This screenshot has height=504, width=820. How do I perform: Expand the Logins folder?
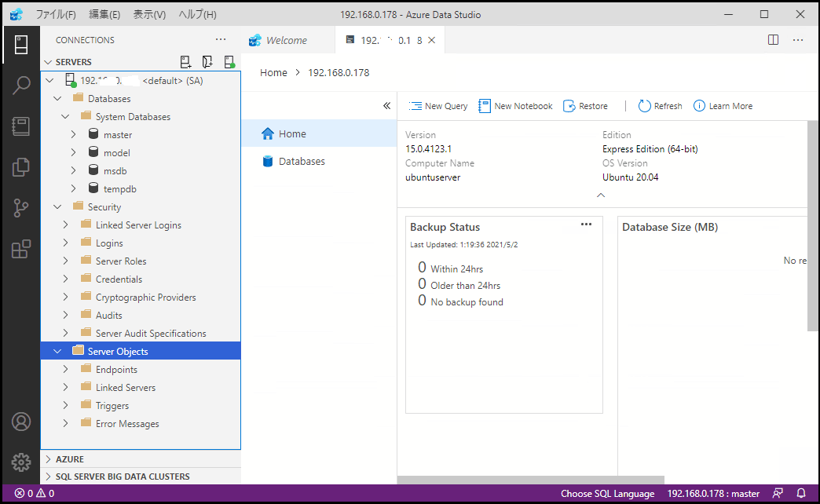[x=65, y=243]
